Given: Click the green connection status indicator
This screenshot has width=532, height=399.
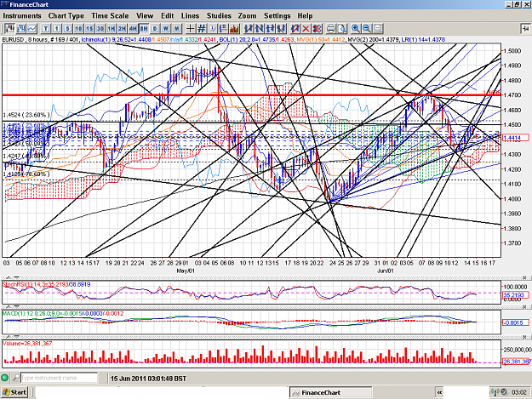Looking at the screenshot, I should click(5, 378).
